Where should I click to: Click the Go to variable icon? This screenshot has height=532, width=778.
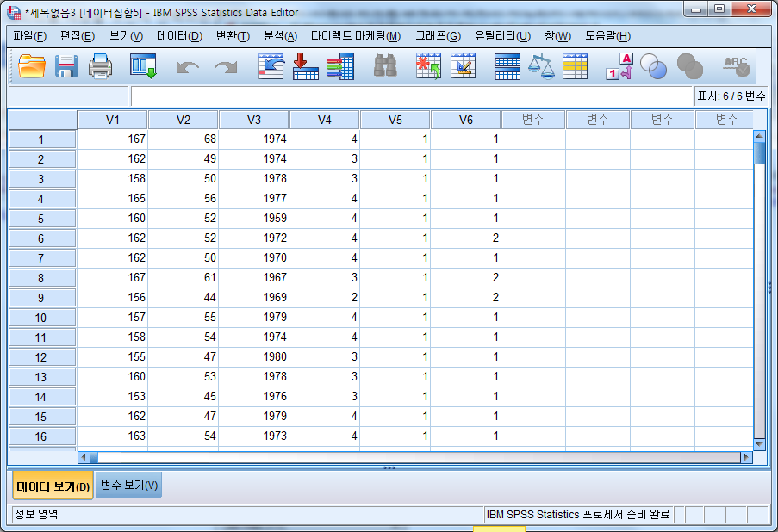tap(306, 66)
